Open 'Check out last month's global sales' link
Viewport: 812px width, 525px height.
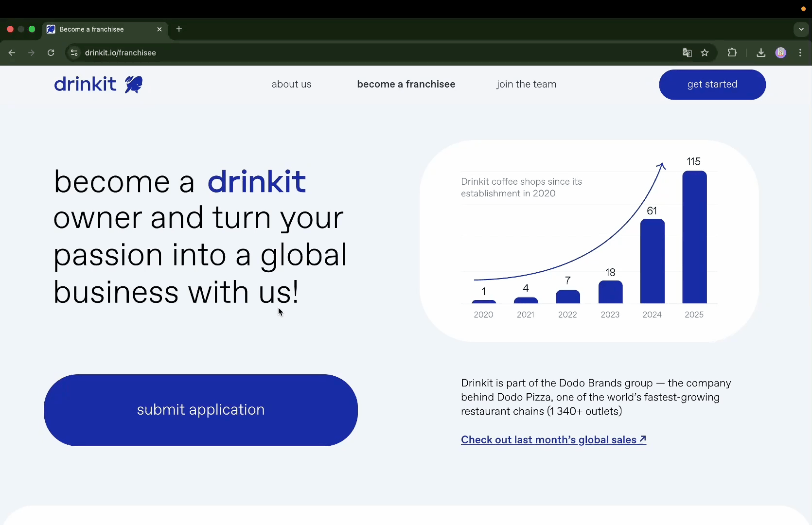pos(553,440)
